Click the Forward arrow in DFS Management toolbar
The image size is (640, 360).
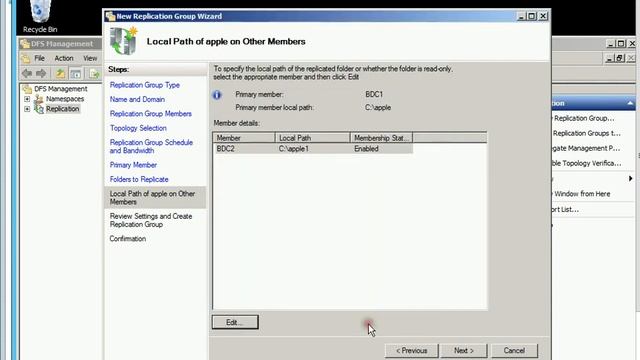[41, 73]
